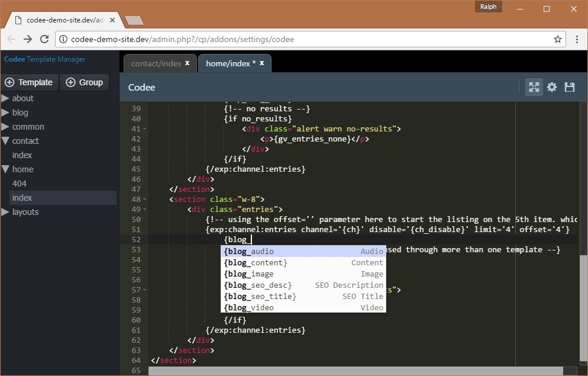The width and height of the screenshot is (588, 376).
Task: Choose {blog_image autocomplete suggestion
Action: (x=303, y=274)
